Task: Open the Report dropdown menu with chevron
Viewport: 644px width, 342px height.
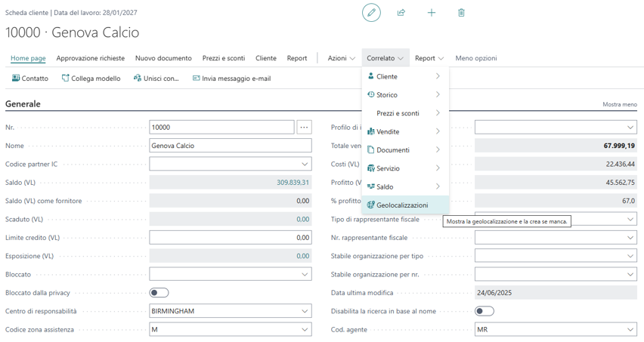Action: pyautogui.click(x=429, y=58)
